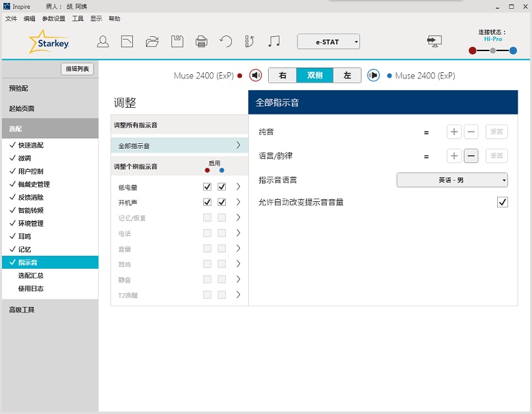Click the undo arrow icon
Viewport: 532px width, 414px height.
tap(226, 42)
